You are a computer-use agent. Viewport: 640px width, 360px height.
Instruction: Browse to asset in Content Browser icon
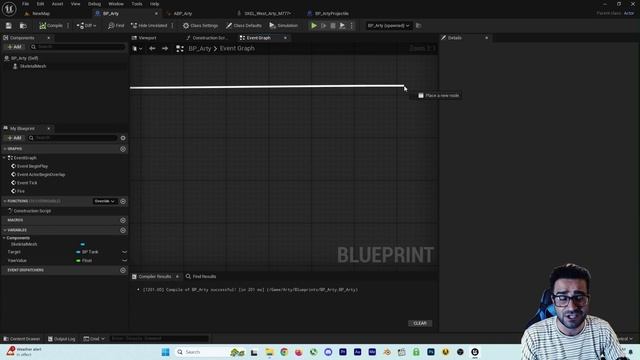click(x=23, y=26)
